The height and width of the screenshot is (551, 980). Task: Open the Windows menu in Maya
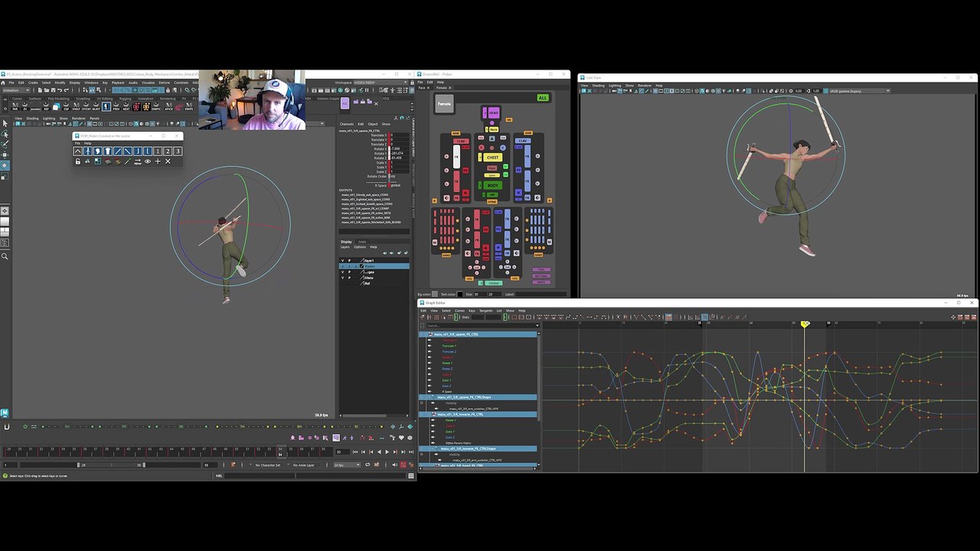pos(91,83)
